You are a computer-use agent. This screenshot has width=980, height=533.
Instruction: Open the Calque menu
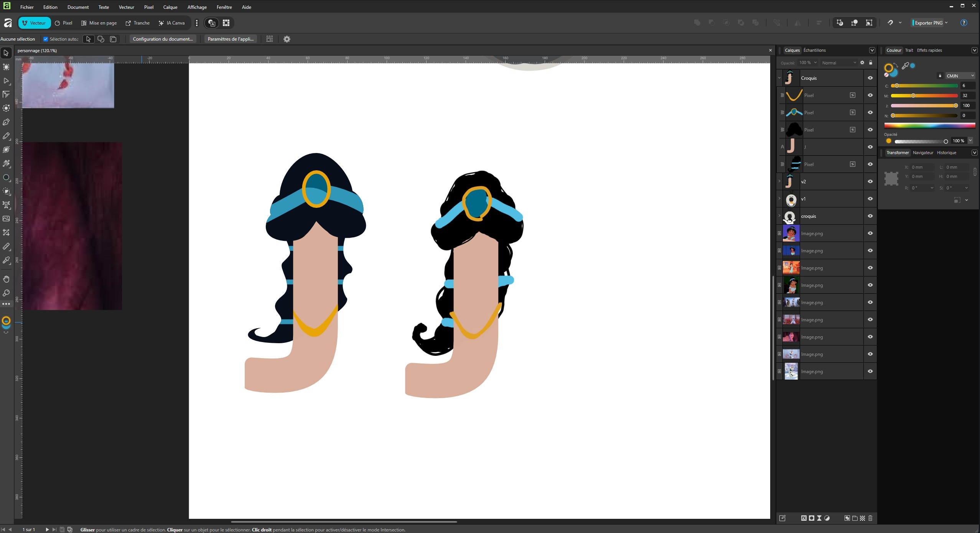point(170,7)
